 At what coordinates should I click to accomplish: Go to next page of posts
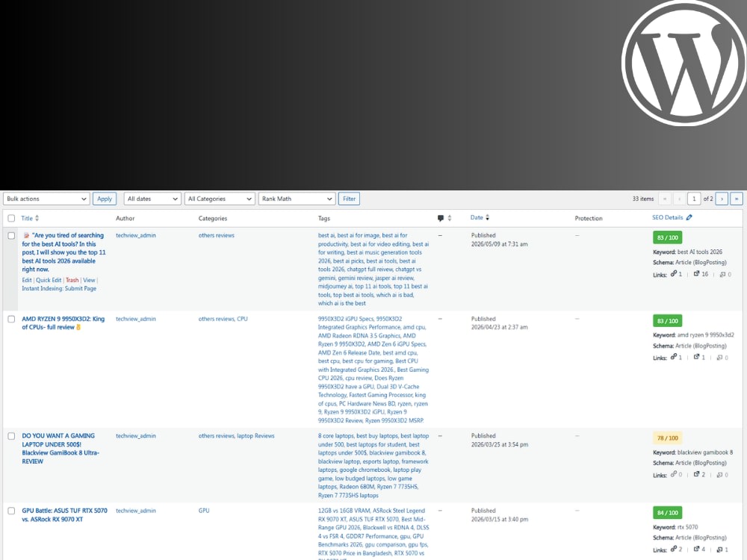coord(722,199)
